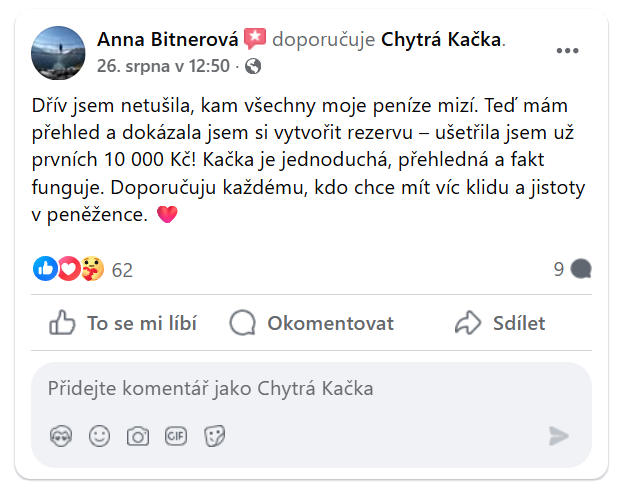Image resolution: width=623 pixels, height=491 pixels.
Task: Insert an avatar sticker in comment
Action: click(x=60, y=436)
